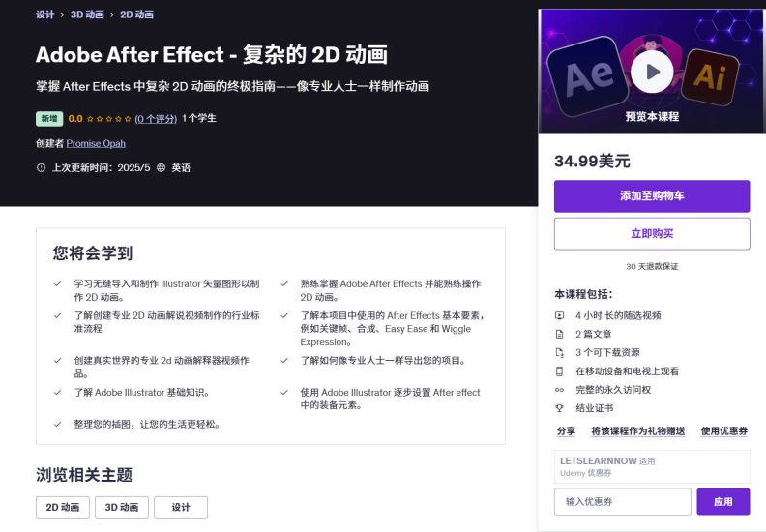Screen dimensions: 766x532
Task: Click the download icon beside 3 个可下载资源
Action: pyautogui.click(x=559, y=353)
